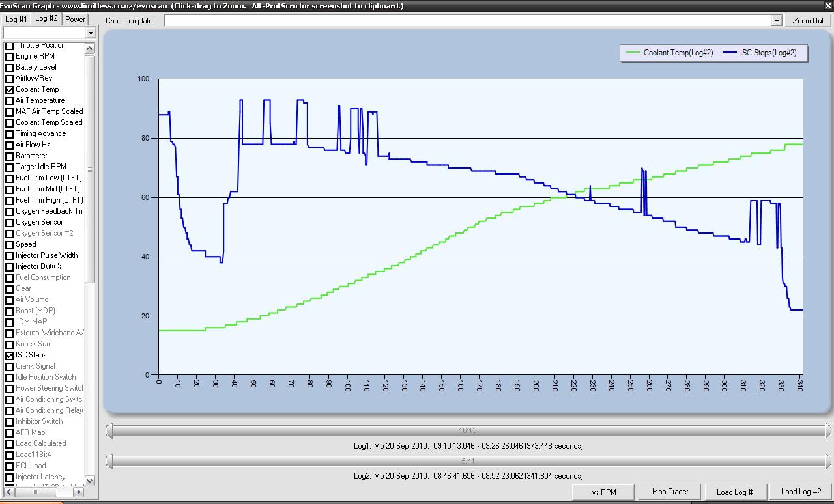Expand the dropdown above the parameter list
The height and width of the screenshot is (504, 834).
coord(91,33)
